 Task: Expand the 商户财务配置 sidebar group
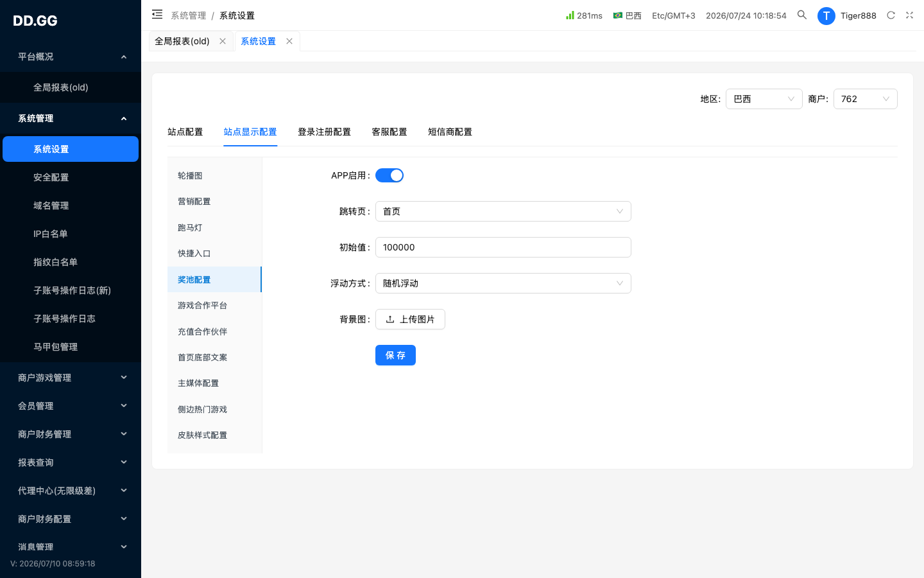pyautogui.click(x=71, y=519)
